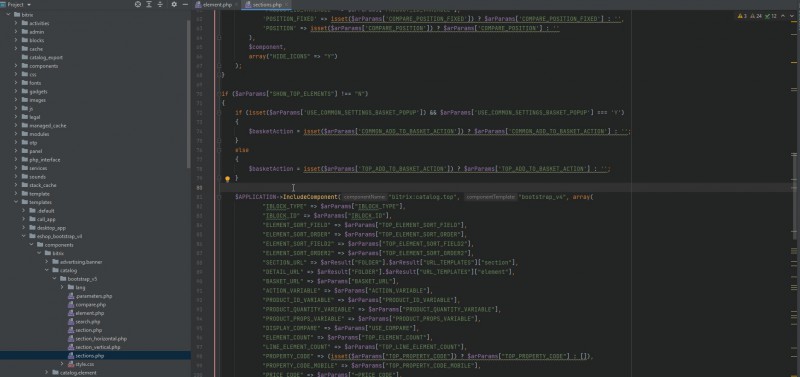Expand the fonts folder

16,83
